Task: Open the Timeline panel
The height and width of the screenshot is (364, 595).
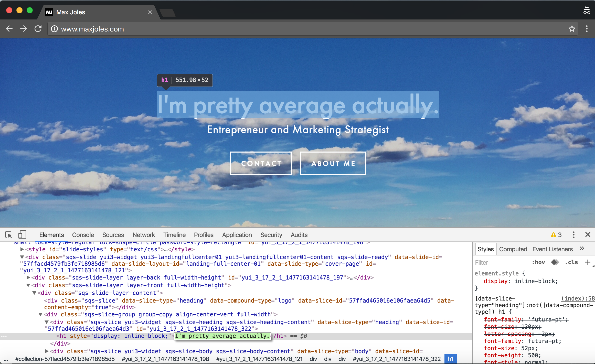Action: 174,235
